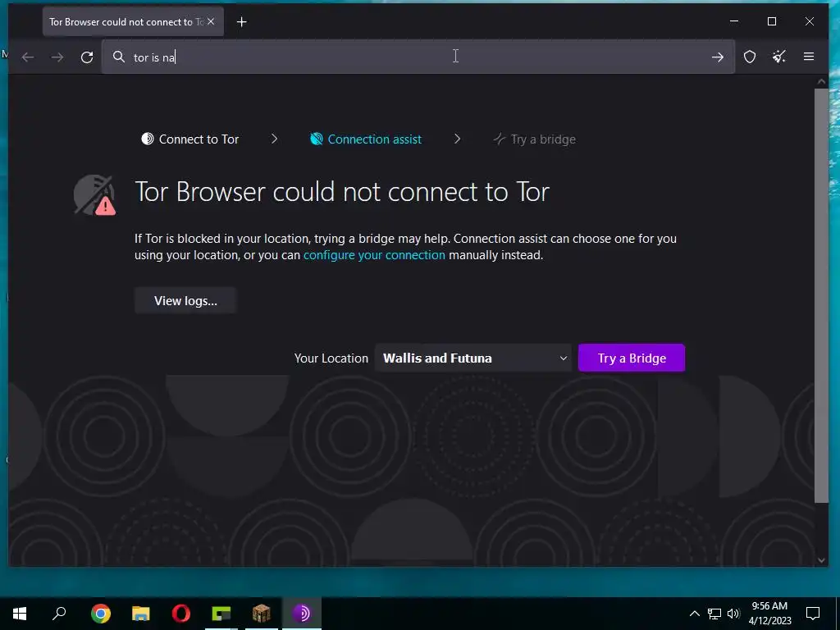Image resolution: width=840 pixels, height=630 pixels.
Task: Click the Connection assist globe icon
Action: tap(316, 139)
